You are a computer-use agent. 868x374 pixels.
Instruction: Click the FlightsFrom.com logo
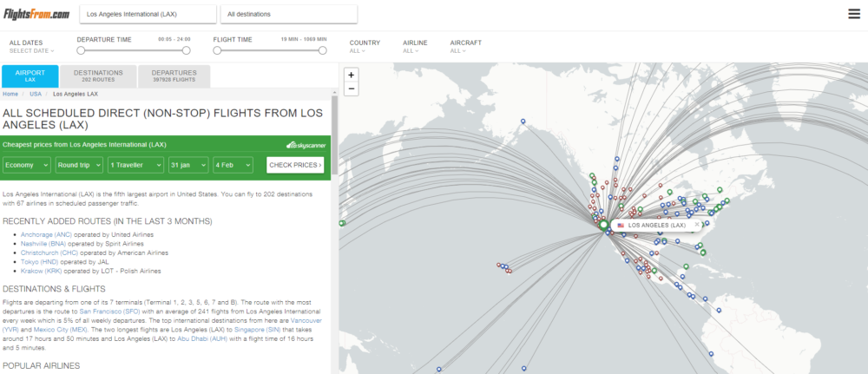pyautogui.click(x=36, y=14)
